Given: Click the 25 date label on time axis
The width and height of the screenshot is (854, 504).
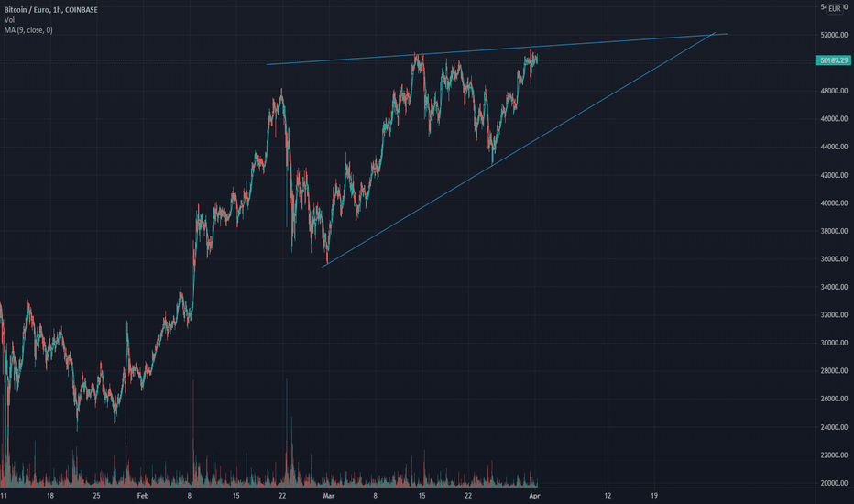Looking at the screenshot, I should click(96, 496).
